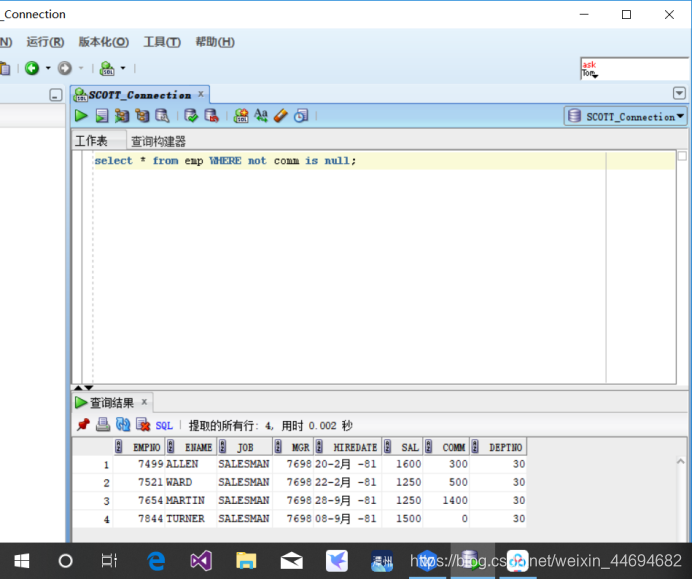This screenshot has height=580, width=692.
Task: Open the SQL Tuning Advisor icon
Action: 162,116
